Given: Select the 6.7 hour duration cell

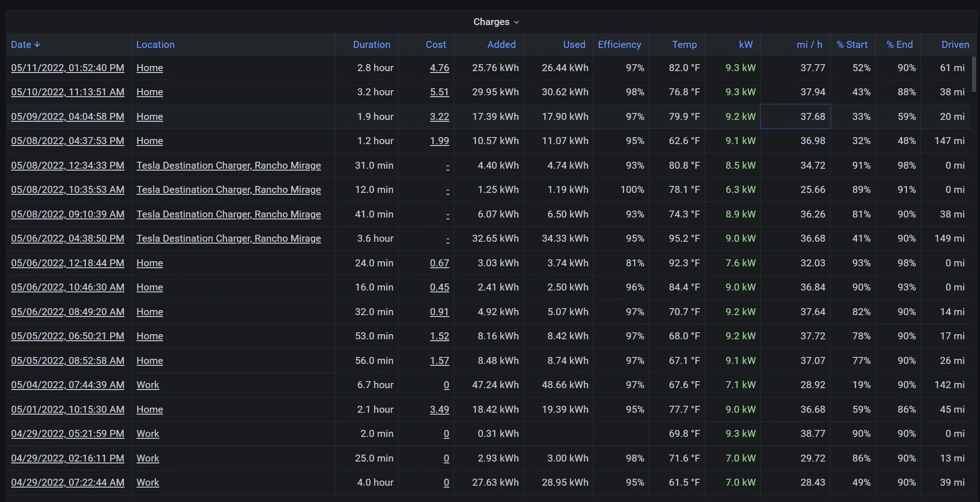Looking at the screenshot, I should (366, 385).
